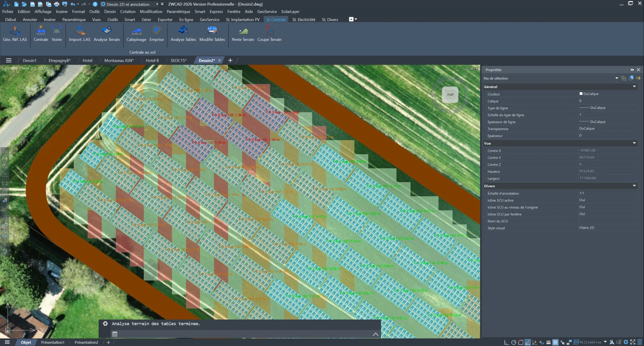Open the blue help question mark icon
Screen dimensions: 644x346
point(95,4)
